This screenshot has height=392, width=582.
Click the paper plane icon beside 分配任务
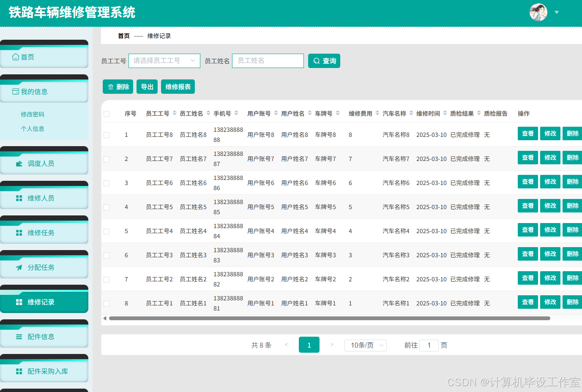[19, 267]
